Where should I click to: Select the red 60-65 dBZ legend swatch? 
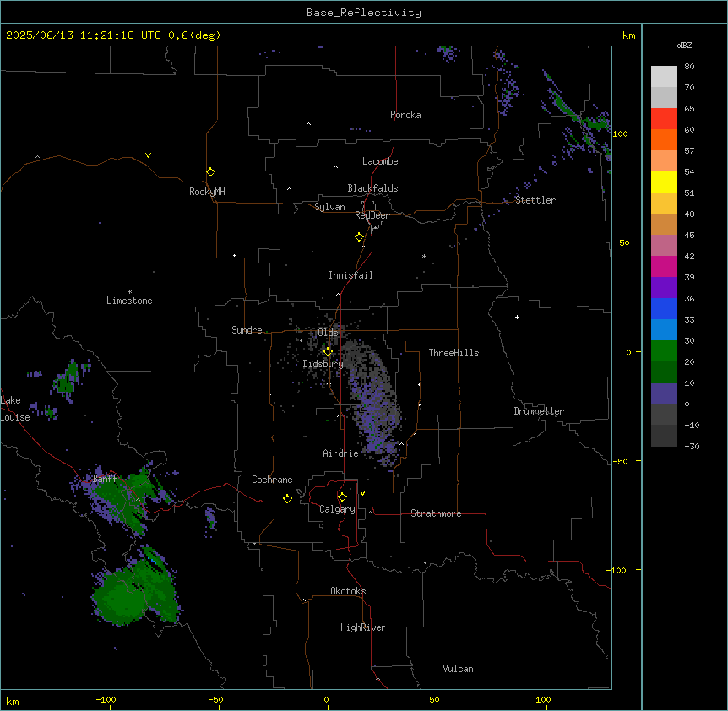click(x=664, y=119)
